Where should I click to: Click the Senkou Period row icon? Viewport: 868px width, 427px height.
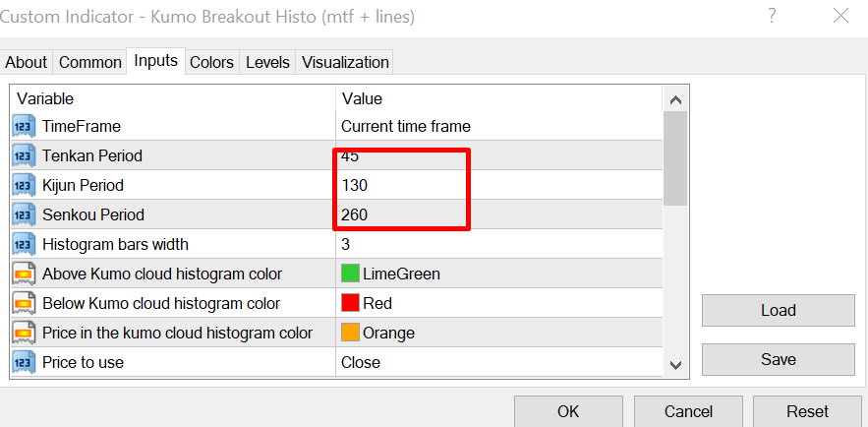(x=23, y=214)
